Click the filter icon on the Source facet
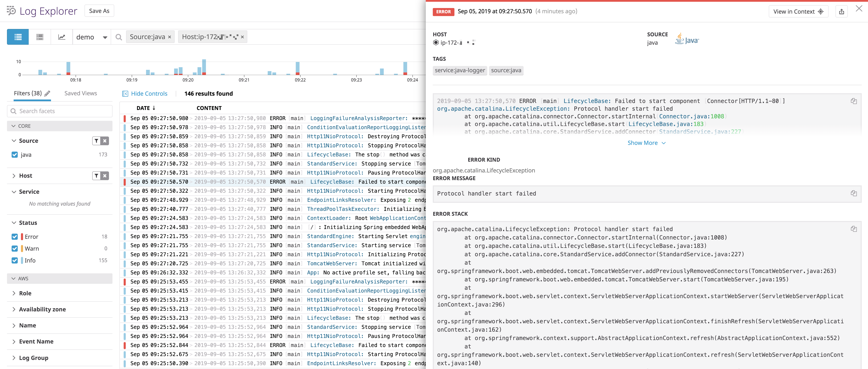868x369 pixels. pos(96,141)
